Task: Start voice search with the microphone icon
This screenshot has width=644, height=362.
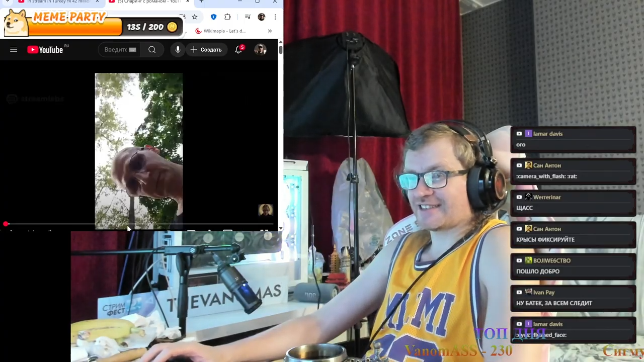Action: tap(178, 50)
